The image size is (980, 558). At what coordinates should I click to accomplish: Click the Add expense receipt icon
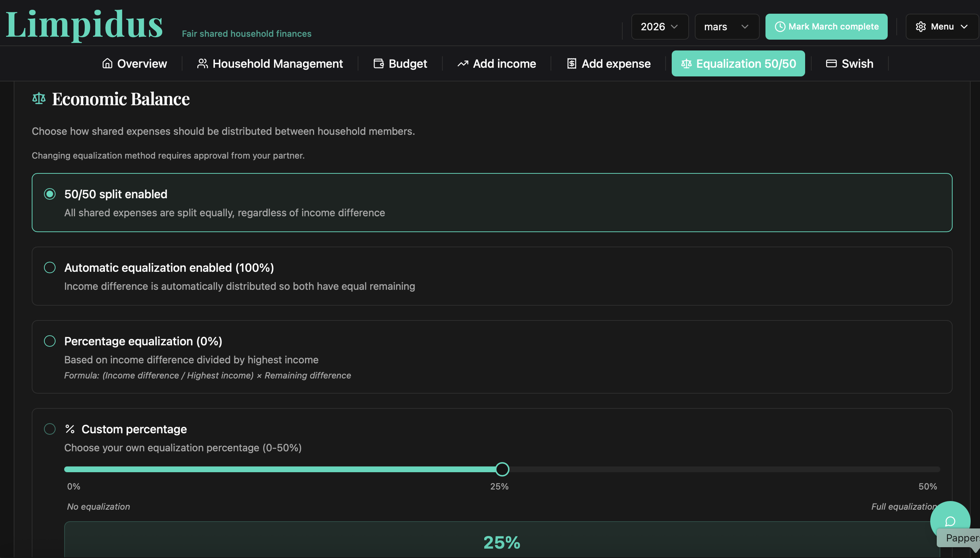(x=571, y=63)
